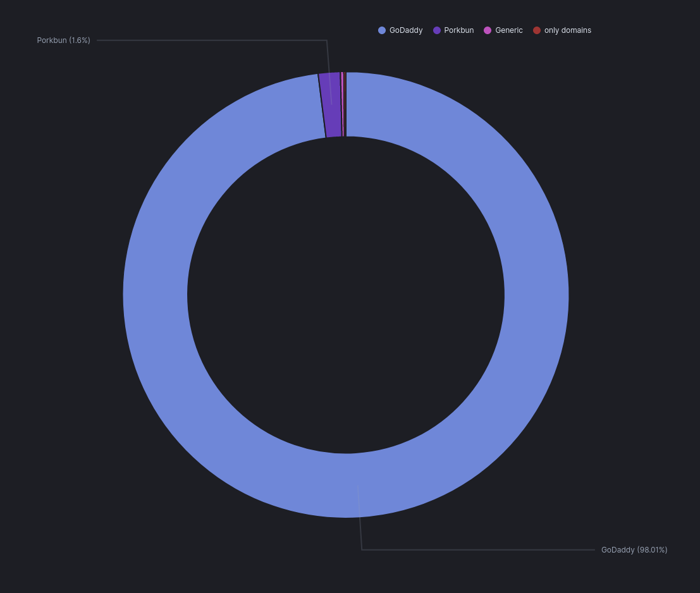Click the Porkbun purple legend dot
Viewport: 700px width, 593px height.
[x=437, y=30]
